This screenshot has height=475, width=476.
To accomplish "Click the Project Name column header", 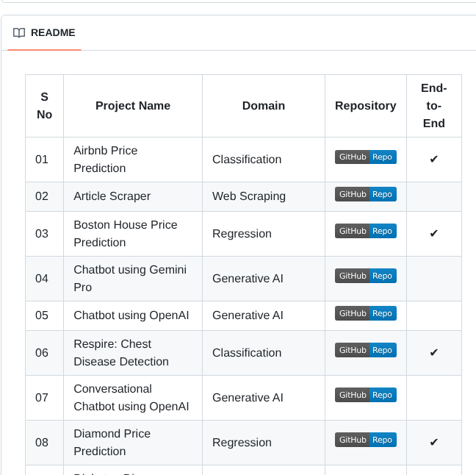I will click(x=133, y=106).
